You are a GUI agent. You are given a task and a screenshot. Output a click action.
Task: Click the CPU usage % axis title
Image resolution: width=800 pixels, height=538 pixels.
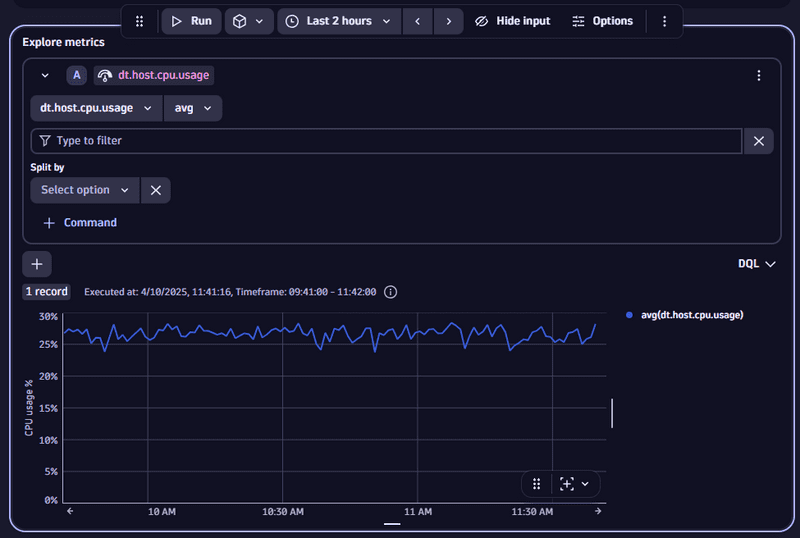pyautogui.click(x=29, y=408)
